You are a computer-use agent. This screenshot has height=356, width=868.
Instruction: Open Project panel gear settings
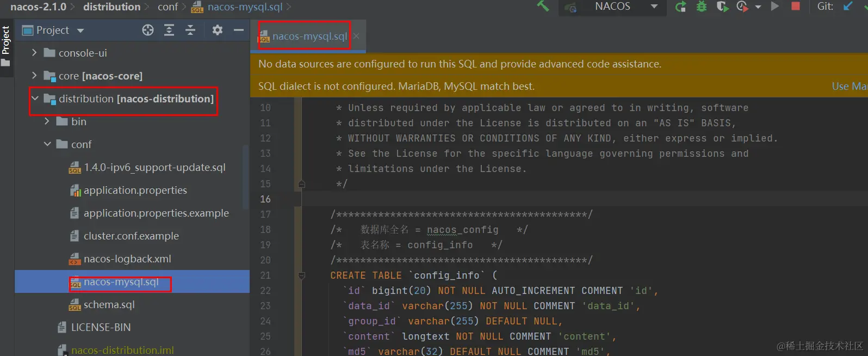pyautogui.click(x=218, y=30)
